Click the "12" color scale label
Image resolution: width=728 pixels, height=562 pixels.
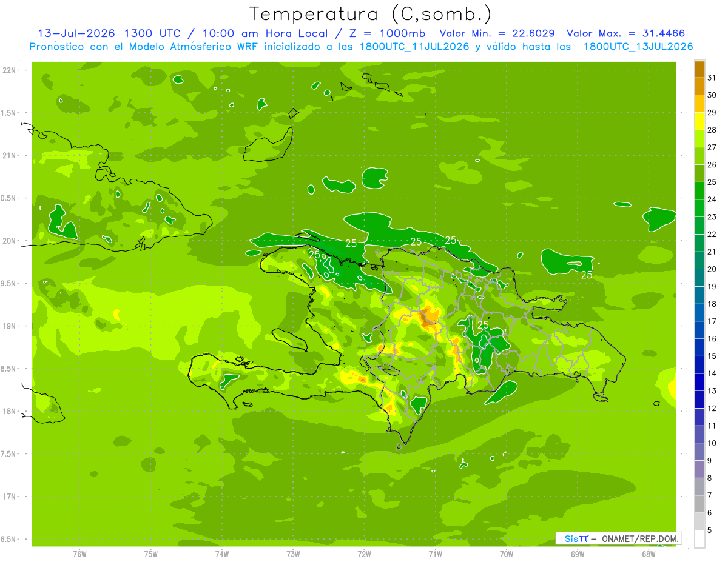tap(712, 408)
